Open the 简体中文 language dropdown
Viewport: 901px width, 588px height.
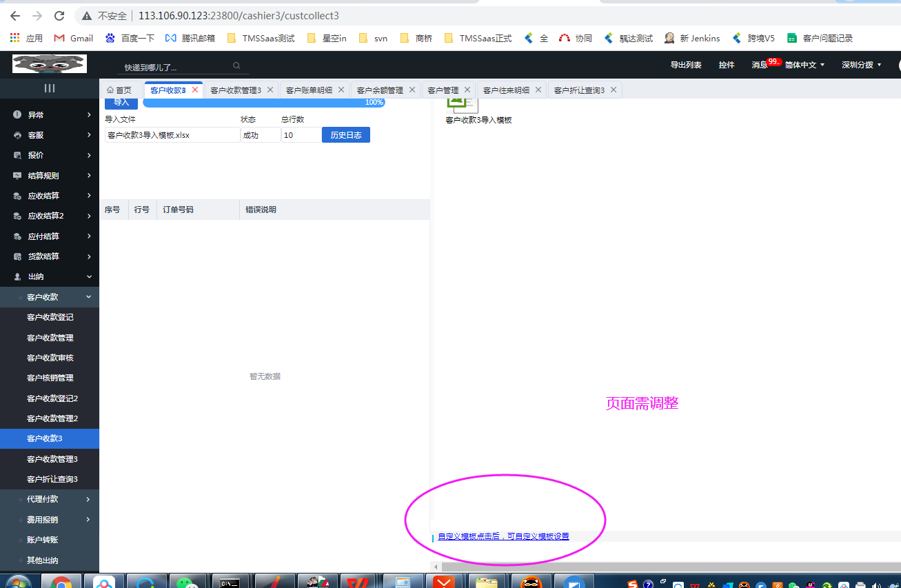pos(804,65)
